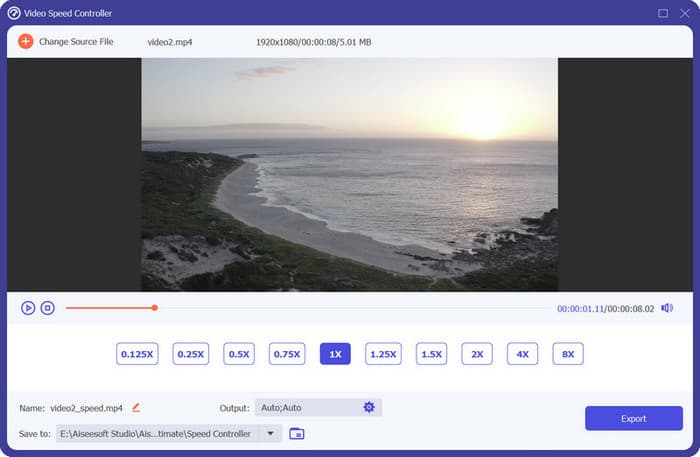Expand the Save to path dropdown
Viewport: 700px width, 457px height.
[270, 433]
